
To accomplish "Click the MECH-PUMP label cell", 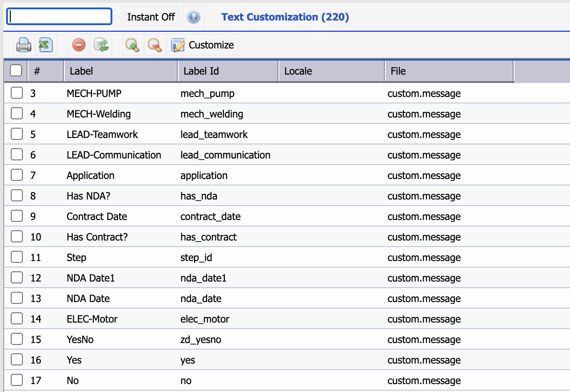I will (x=94, y=94).
